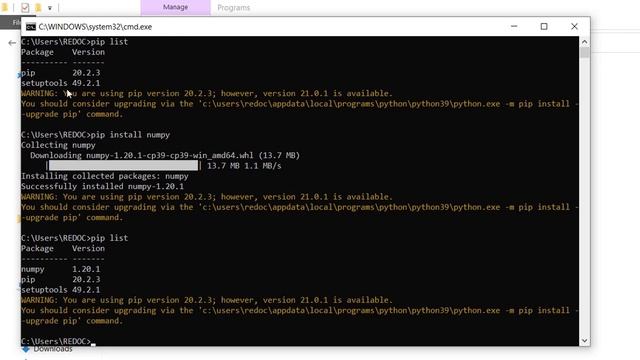Click the 'numpy 1.20.1' package row
The image size is (640, 360).
61,269
